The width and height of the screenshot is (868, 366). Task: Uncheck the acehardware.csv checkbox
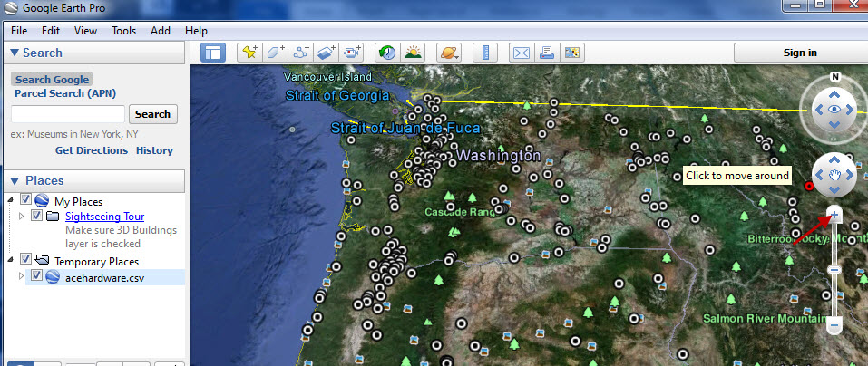36,274
